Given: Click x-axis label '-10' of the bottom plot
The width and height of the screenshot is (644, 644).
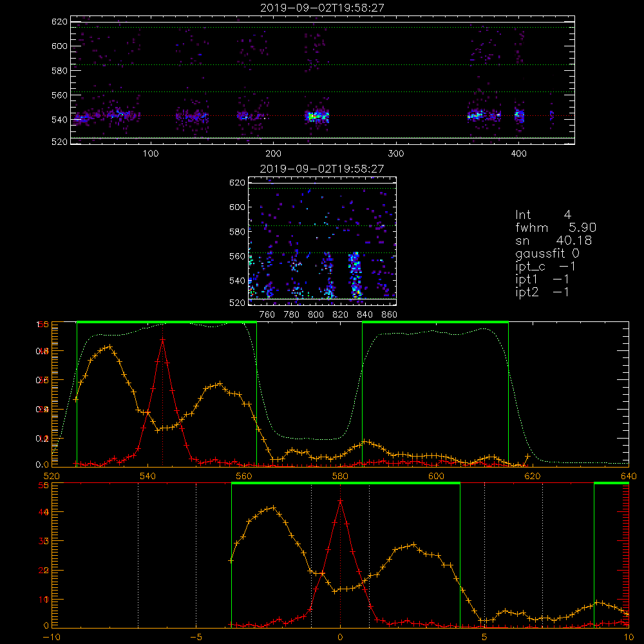Looking at the screenshot, I should (x=52, y=637).
